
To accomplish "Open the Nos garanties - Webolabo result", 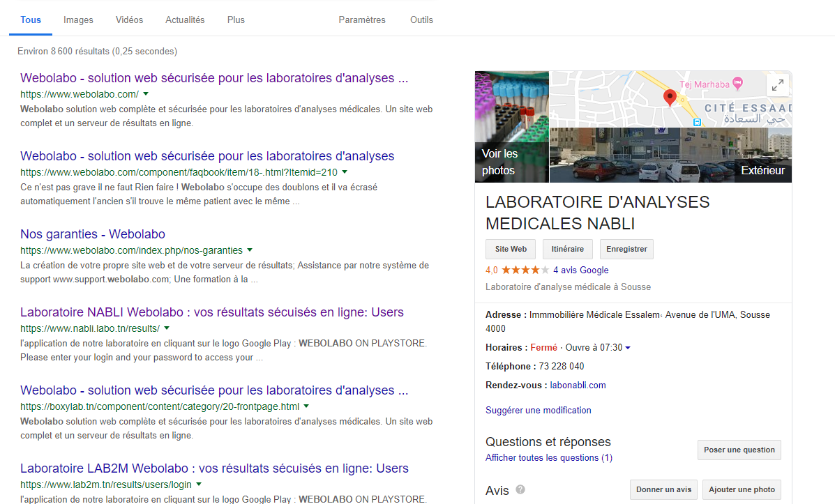I will pos(93,234).
